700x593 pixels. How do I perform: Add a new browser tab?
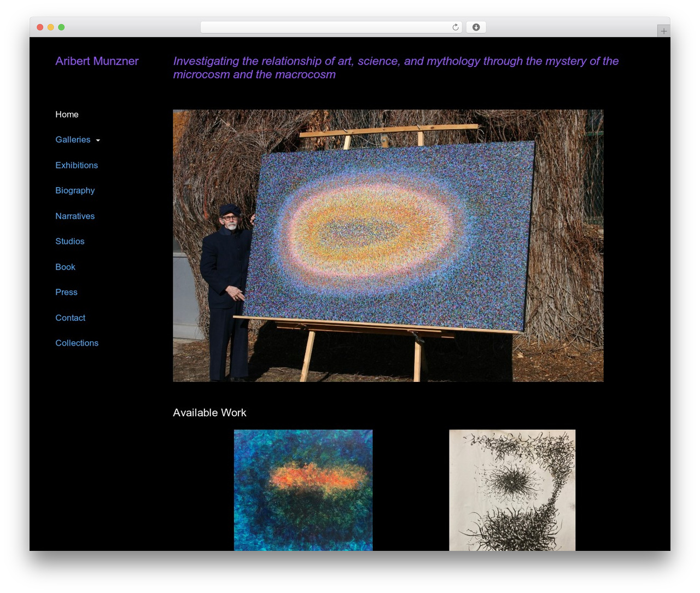tap(663, 31)
